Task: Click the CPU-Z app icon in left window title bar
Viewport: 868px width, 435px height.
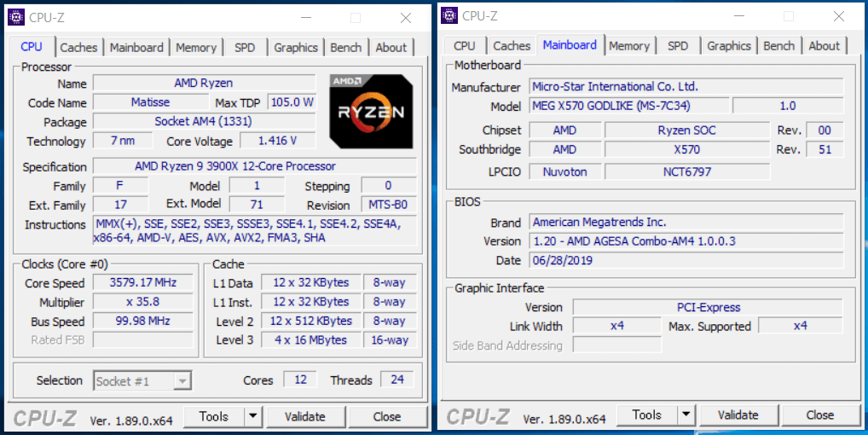Action: coord(16,18)
